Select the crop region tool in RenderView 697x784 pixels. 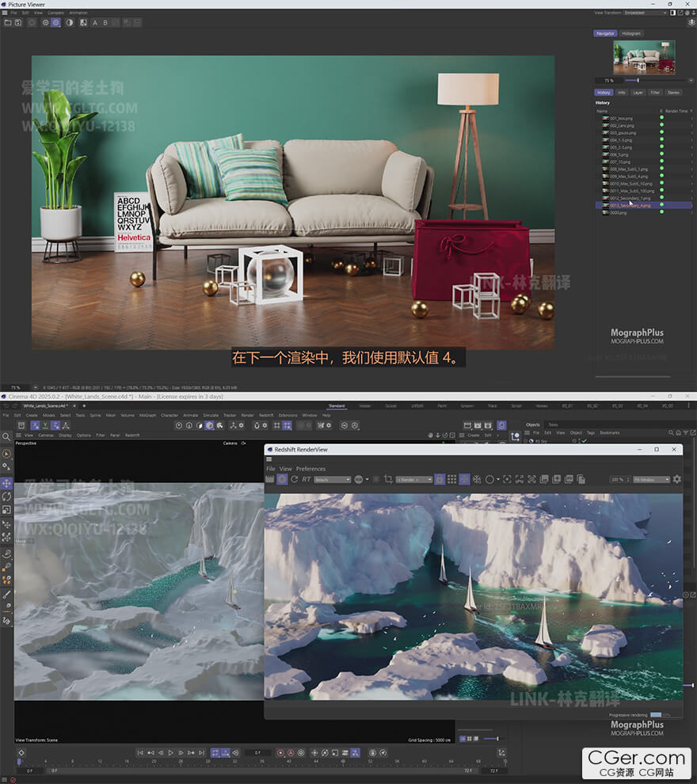click(x=388, y=479)
